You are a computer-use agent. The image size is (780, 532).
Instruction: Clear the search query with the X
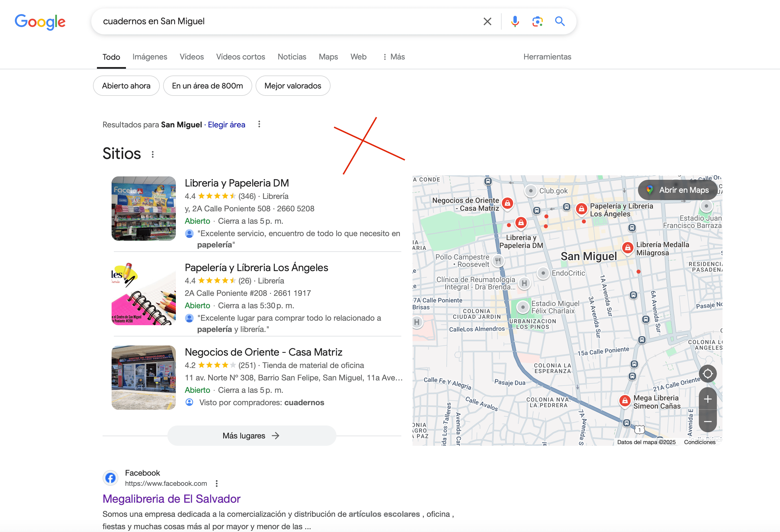point(487,21)
